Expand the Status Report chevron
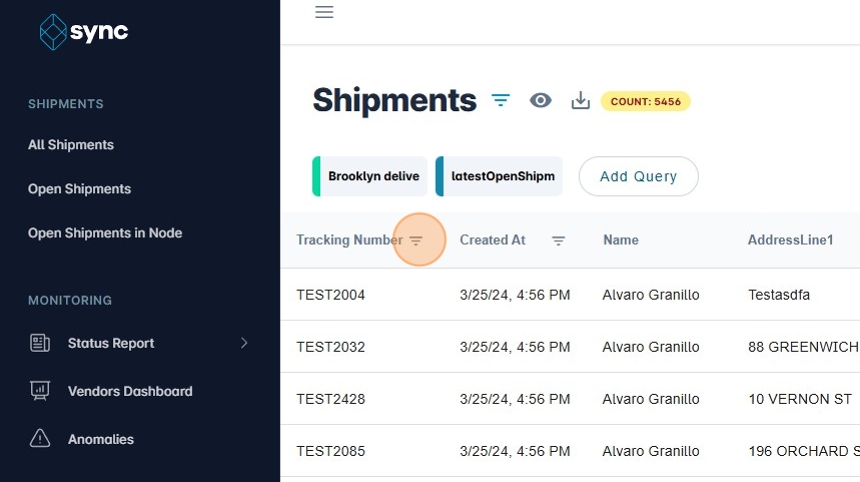The image size is (860, 482). click(x=244, y=343)
